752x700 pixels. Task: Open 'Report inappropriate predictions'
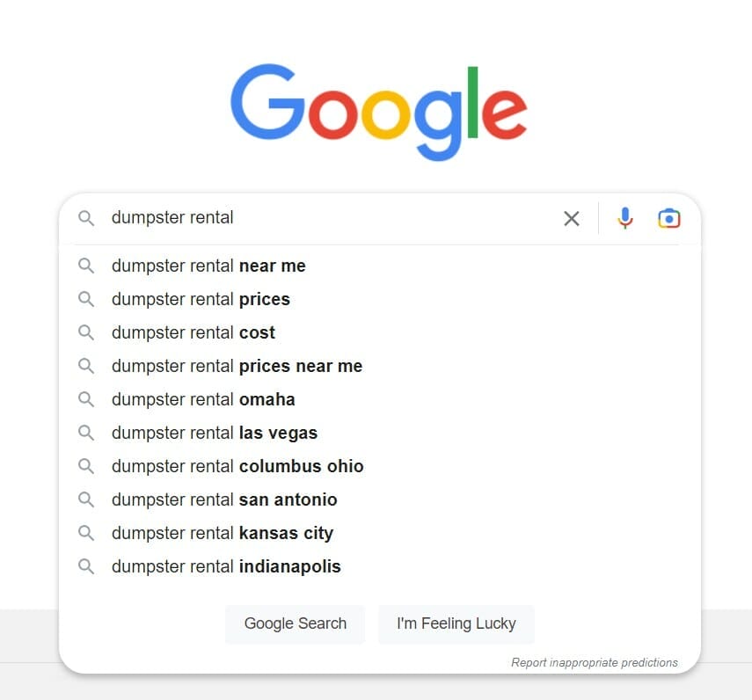click(x=595, y=662)
